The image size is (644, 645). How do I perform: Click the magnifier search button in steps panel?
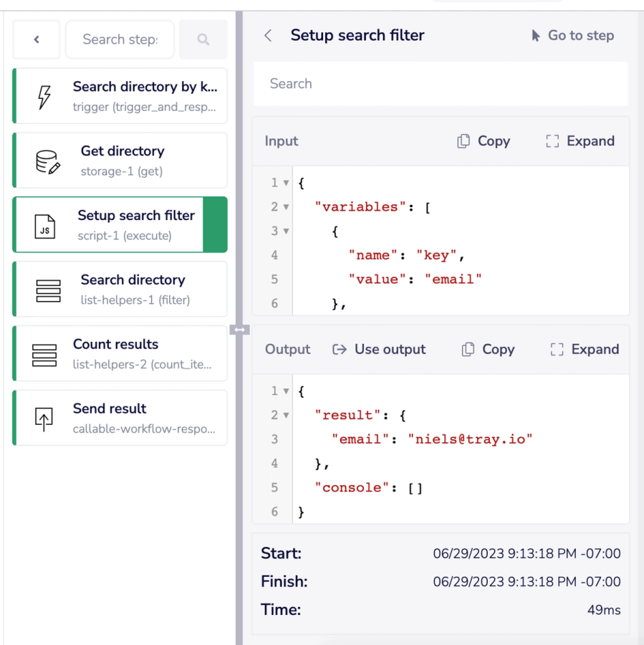pos(203,39)
